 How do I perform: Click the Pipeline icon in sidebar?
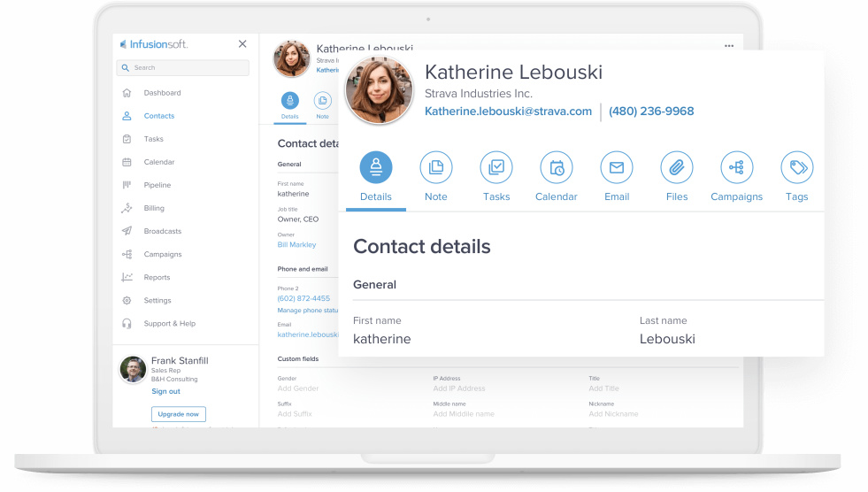[x=127, y=186]
